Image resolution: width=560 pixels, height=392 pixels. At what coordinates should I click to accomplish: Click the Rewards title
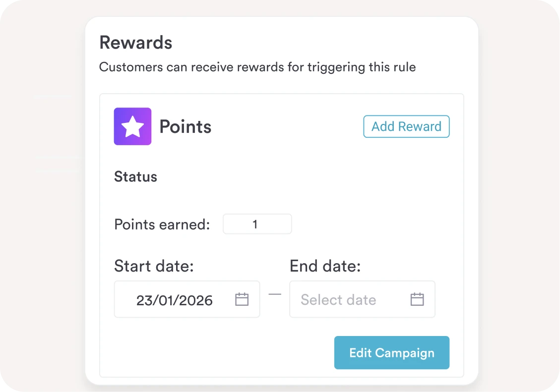(136, 43)
